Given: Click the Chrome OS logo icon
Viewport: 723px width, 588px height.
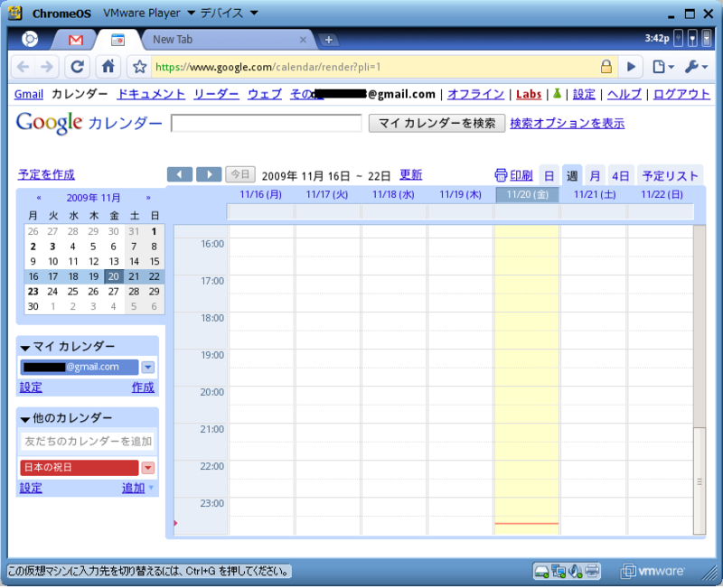Looking at the screenshot, I should (30, 39).
